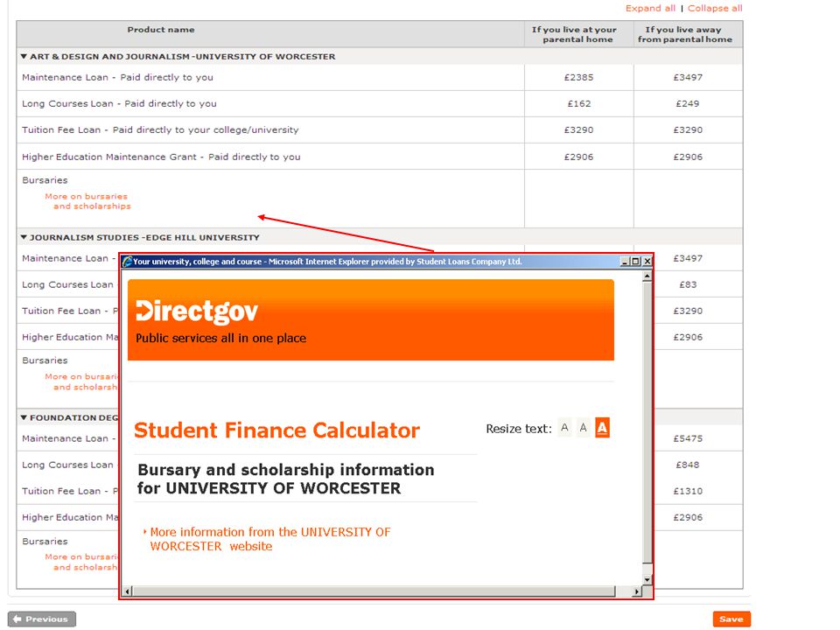Click the Internet Explorer icon in popup title bar

[128, 262]
